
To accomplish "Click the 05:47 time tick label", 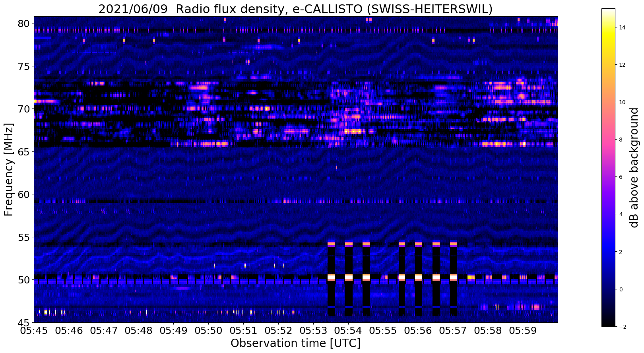I will pyautogui.click(x=104, y=331).
